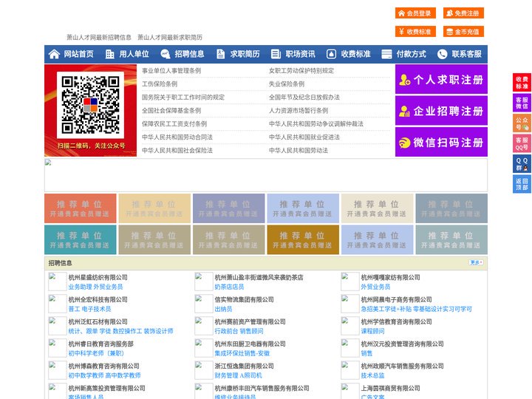Click the user icon on 个人求职注册 banner
532x399 pixels.
[x=404, y=80]
